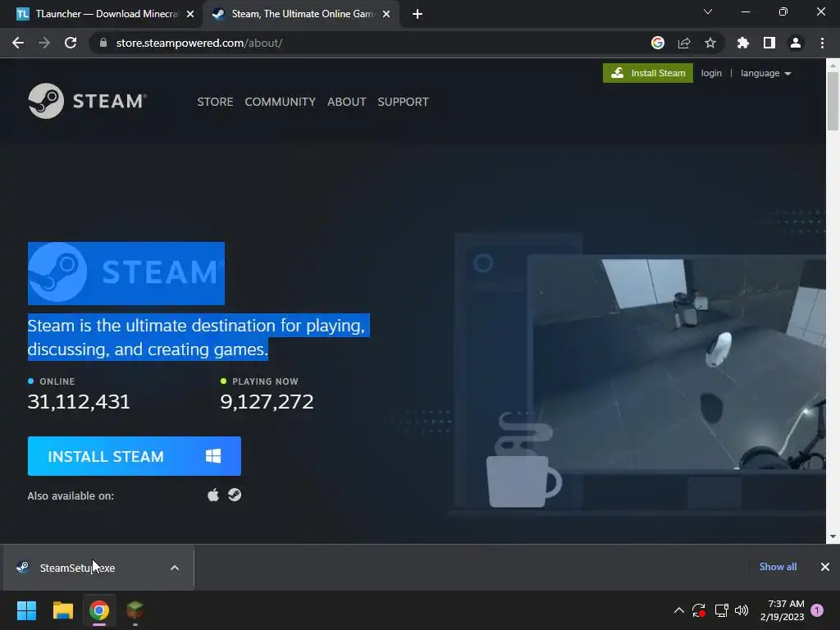Open the SteamSetup.exe download
This screenshot has width=840, height=630.
click(77, 568)
